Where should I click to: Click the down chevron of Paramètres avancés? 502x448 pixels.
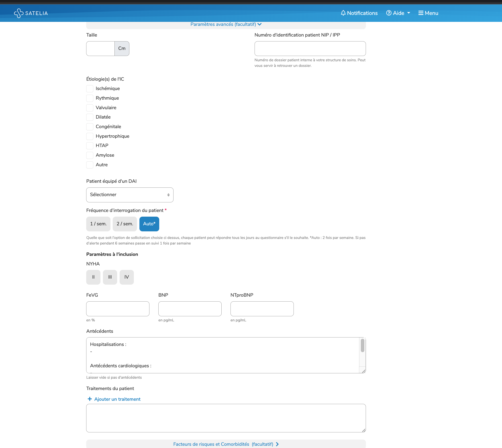tap(259, 24)
